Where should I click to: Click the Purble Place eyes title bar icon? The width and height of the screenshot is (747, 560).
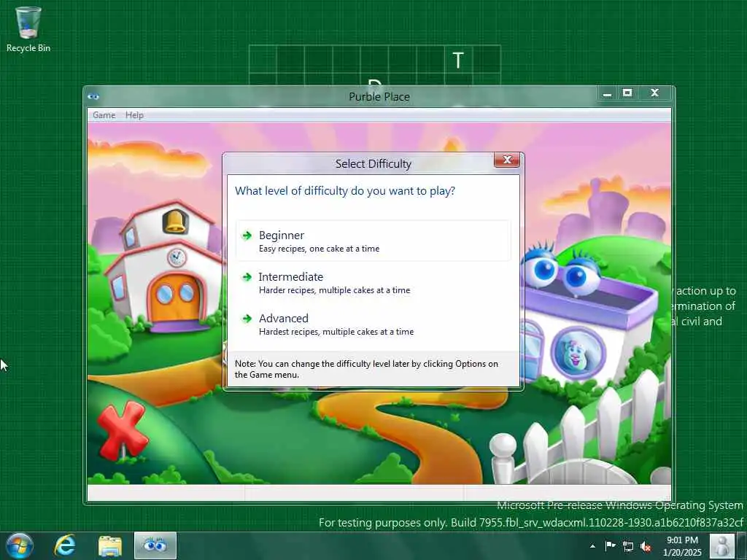pos(93,97)
